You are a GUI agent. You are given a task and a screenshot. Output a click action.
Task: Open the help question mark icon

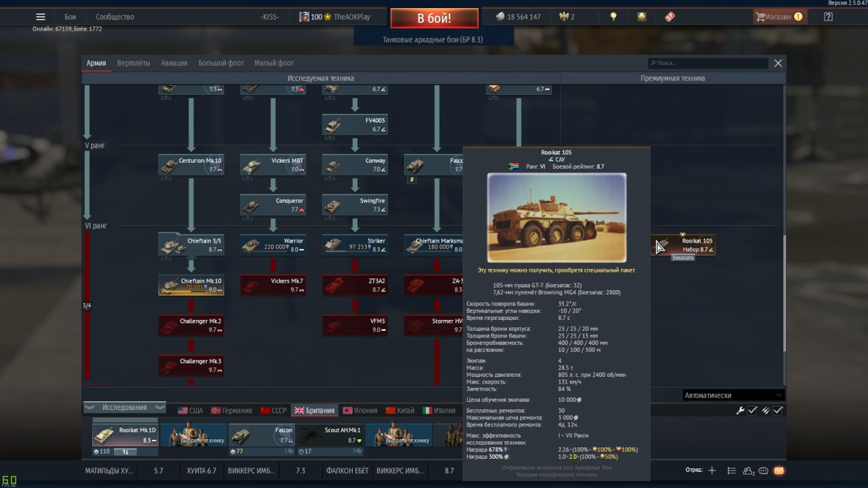(x=828, y=17)
